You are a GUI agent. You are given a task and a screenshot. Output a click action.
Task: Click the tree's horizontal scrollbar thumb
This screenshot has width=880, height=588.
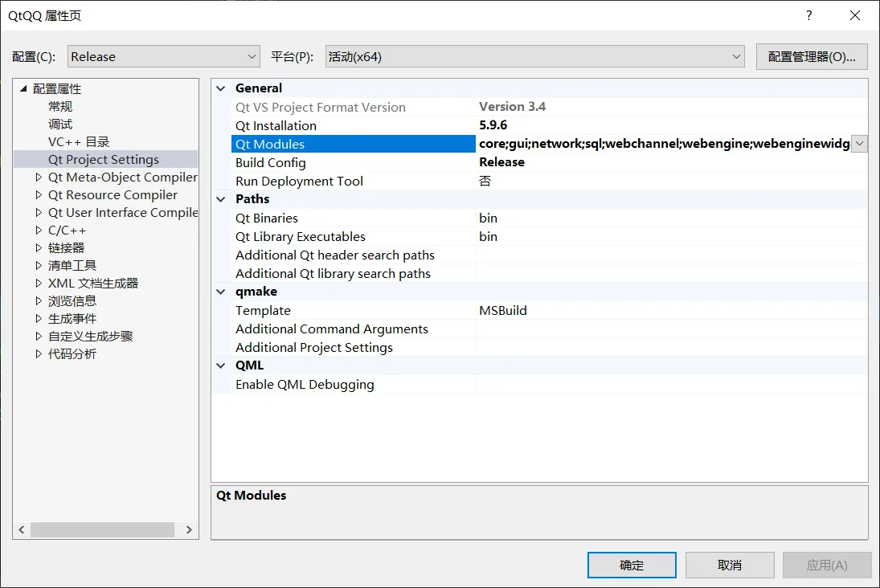pos(102,529)
